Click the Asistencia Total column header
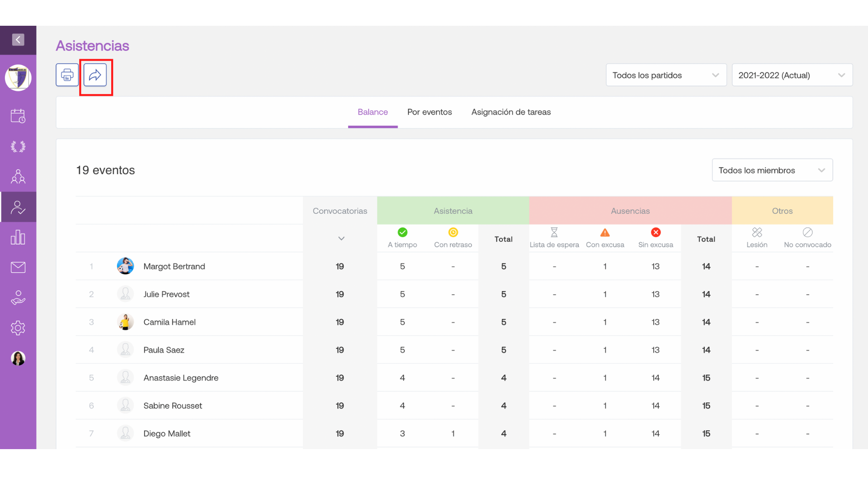This screenshot has height=488, width=868. [x=504, y=239]
